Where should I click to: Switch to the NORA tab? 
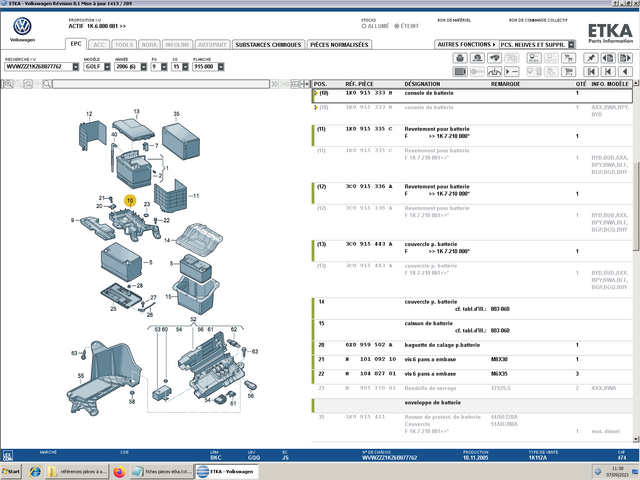(149, 44)
